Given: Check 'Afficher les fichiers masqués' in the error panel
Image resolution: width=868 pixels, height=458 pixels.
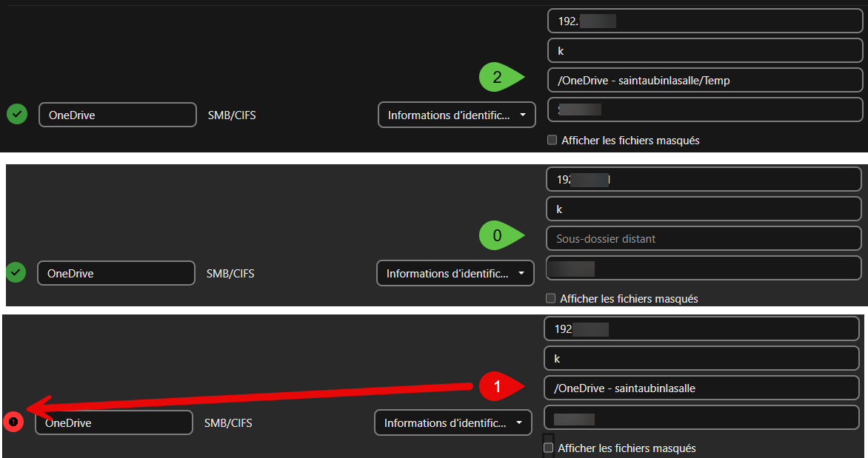Looking at the screenshot, I should coord(548,448).
